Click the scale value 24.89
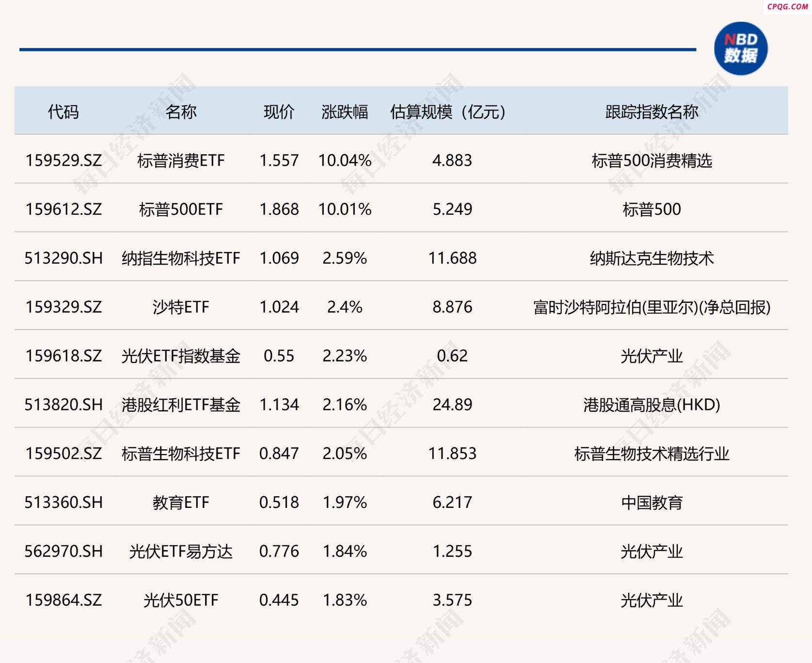812x663 pixels. click(452, 405)
